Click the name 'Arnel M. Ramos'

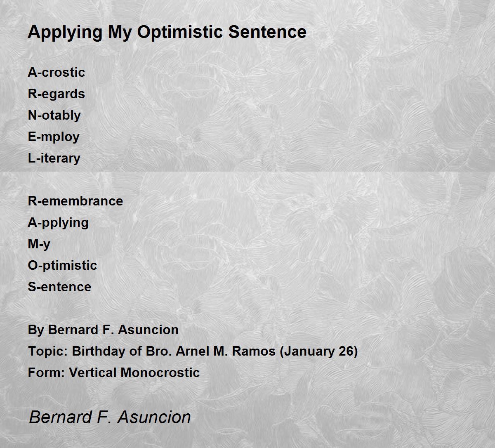point(226,351)
